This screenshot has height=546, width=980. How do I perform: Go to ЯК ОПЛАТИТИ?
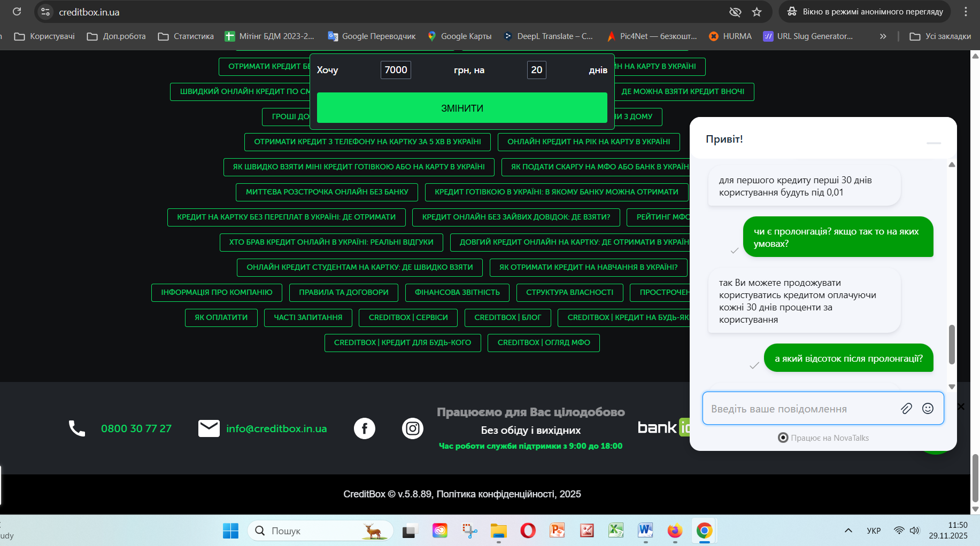tap(221, 317)
